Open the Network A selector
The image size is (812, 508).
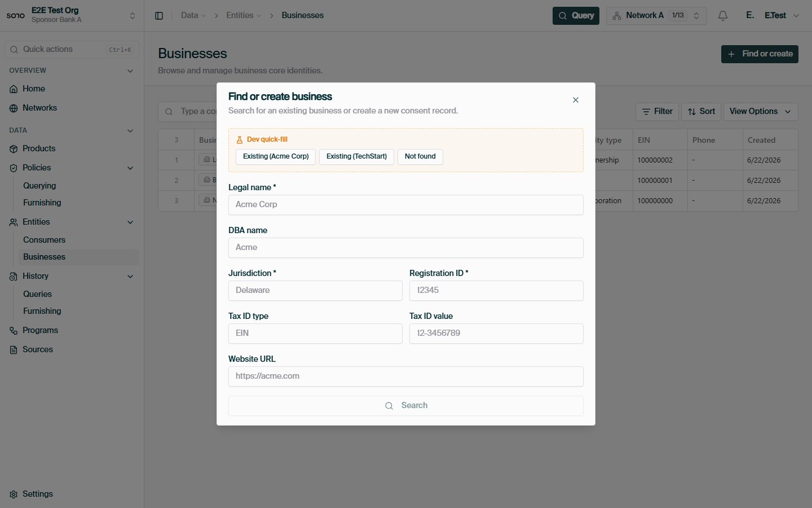(656, 16)
